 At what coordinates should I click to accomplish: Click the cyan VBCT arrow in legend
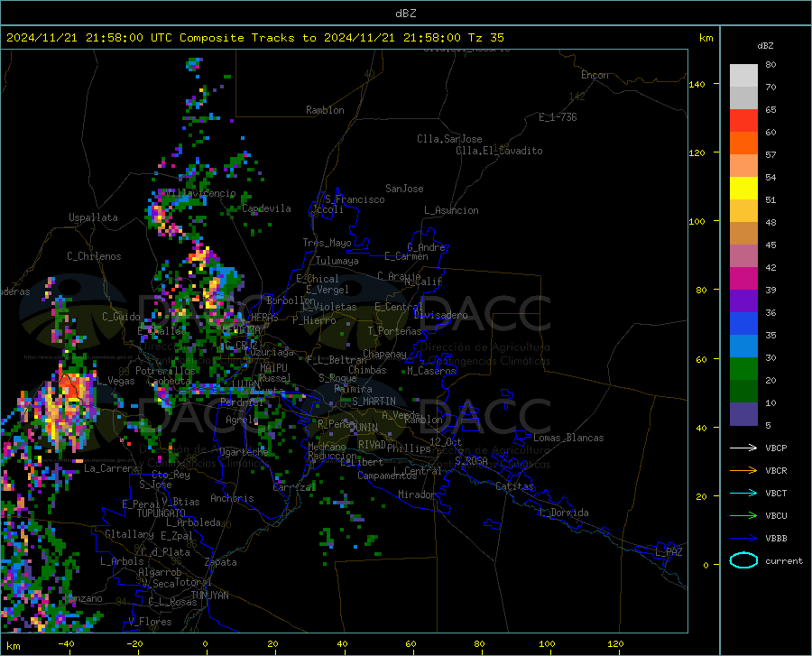[743, 493]
